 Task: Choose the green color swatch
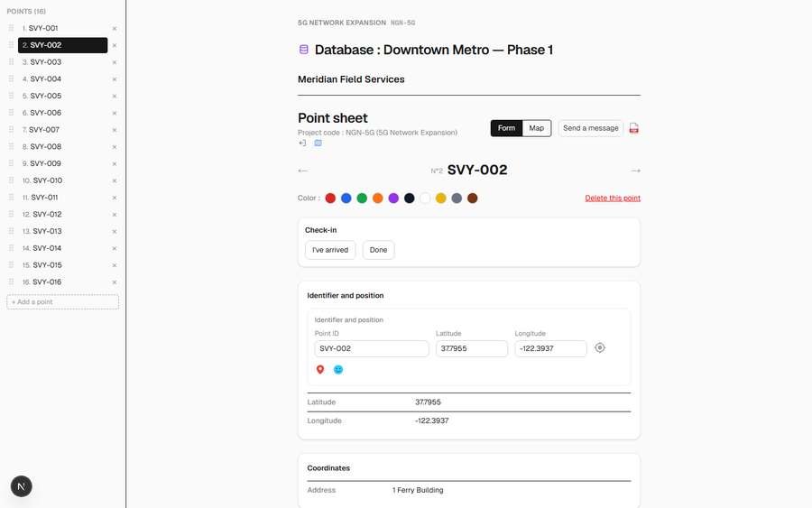[362, 198]
